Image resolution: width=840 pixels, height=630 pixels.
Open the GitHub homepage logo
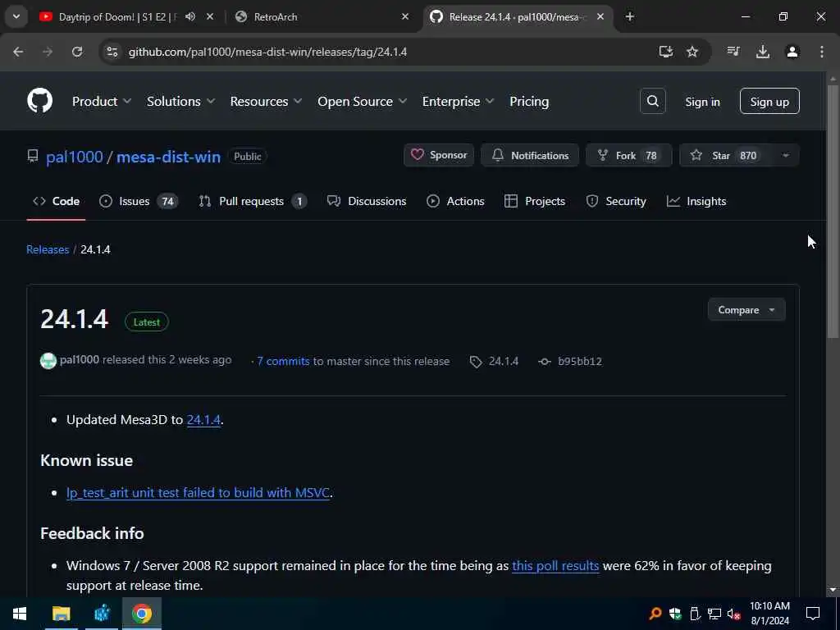[x=40, y=101]
